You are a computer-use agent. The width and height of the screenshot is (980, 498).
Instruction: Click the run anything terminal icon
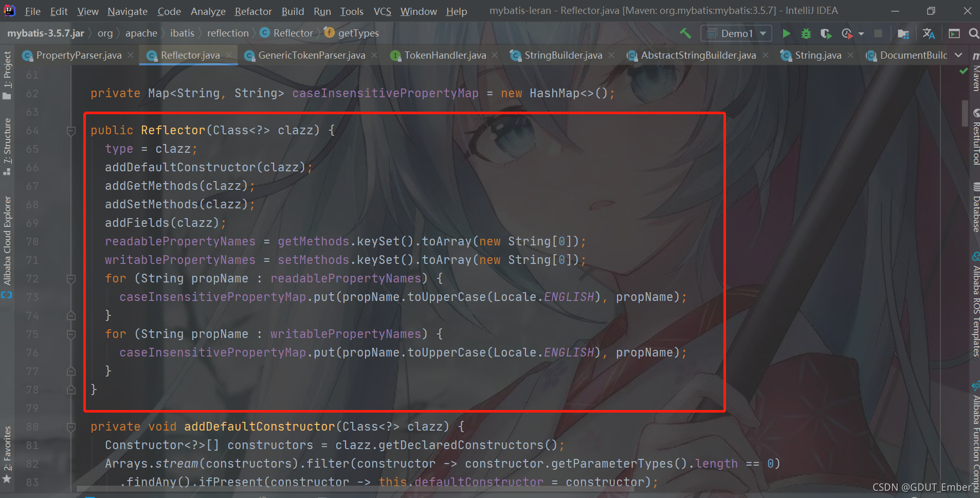pos(954,33)
